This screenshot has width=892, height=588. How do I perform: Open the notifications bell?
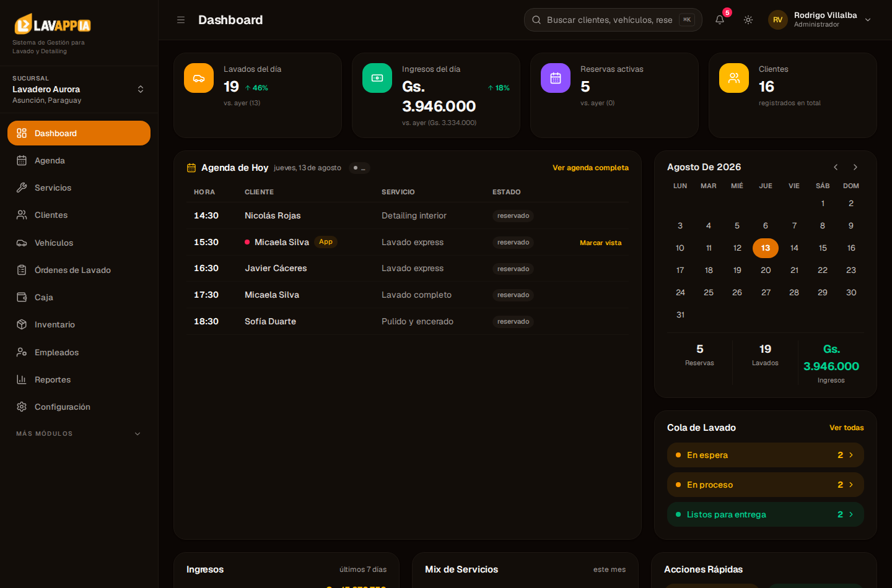tap(720, 20)
